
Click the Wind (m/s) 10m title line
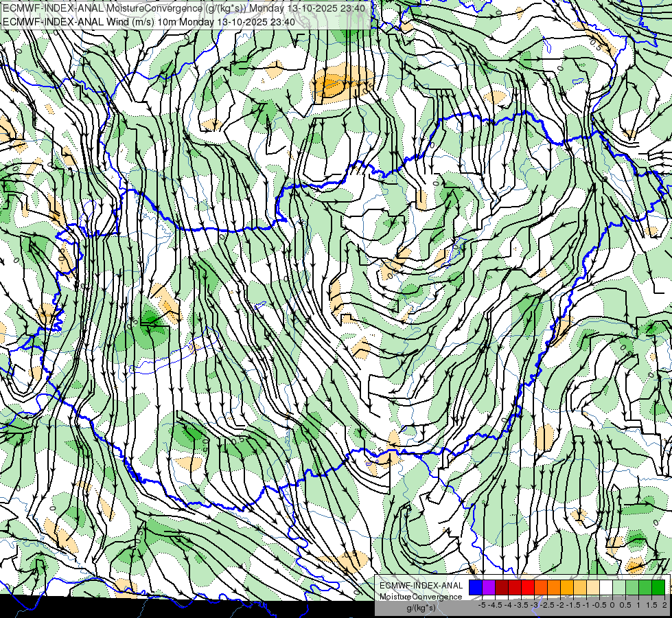149,22
